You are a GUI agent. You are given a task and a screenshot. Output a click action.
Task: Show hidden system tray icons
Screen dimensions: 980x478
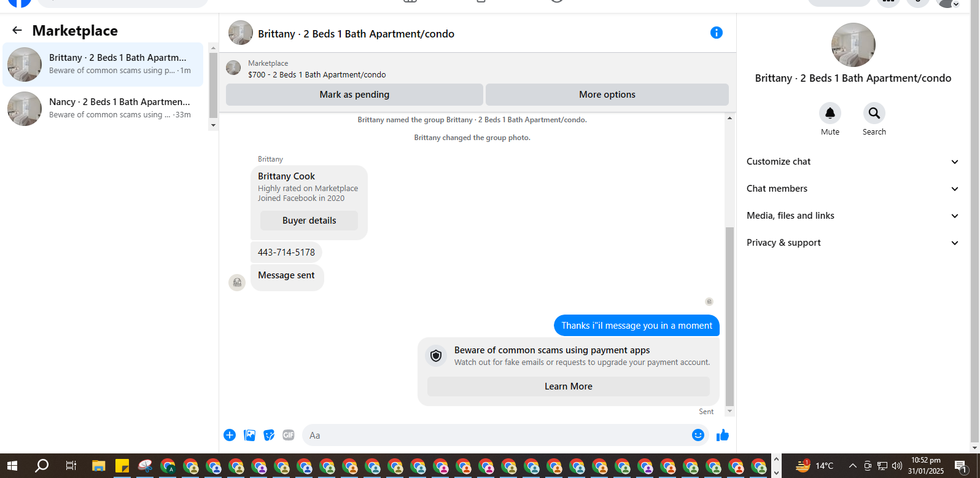click(x=852, y=466)
